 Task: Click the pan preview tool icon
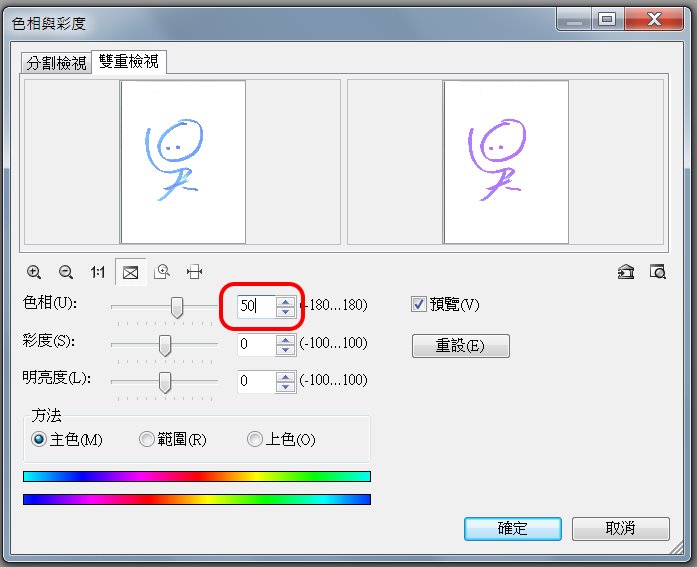click(x=194, y=272)
